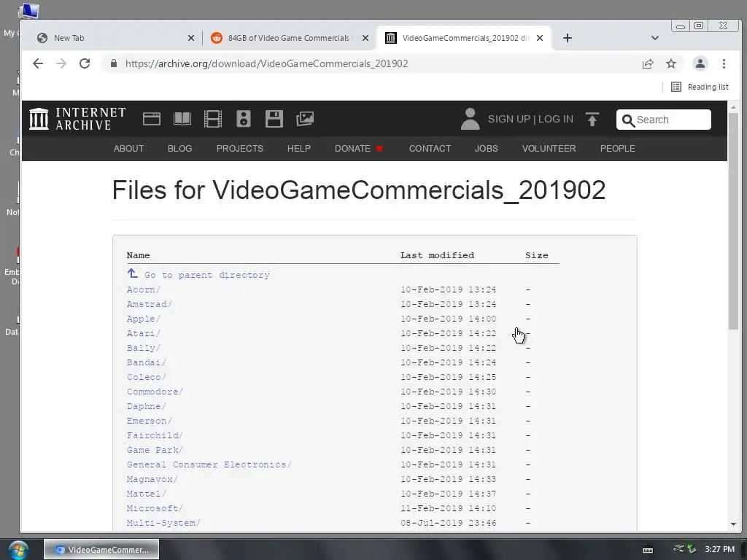Viewport: 747px width, 560px height.
Task: Open the ABOUT menu item
Action: 128,149
